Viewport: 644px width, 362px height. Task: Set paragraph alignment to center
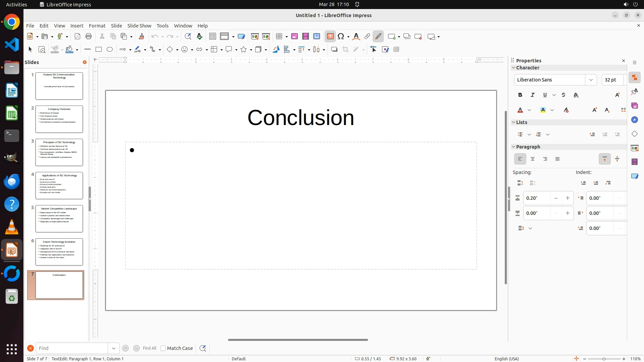533,159
